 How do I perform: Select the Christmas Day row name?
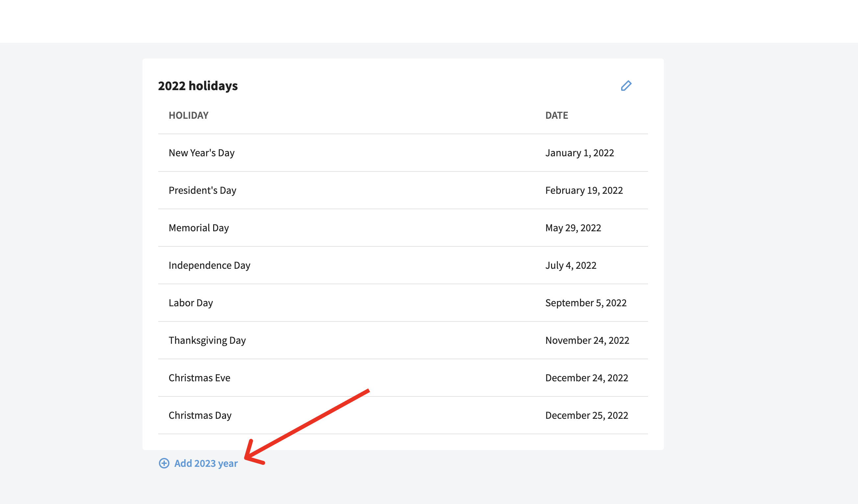[x=200, y=415]
